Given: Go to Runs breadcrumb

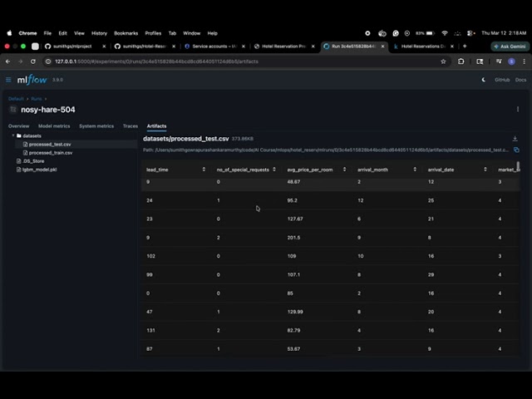Looking at the screenshot, I should [x=37, y=99].
